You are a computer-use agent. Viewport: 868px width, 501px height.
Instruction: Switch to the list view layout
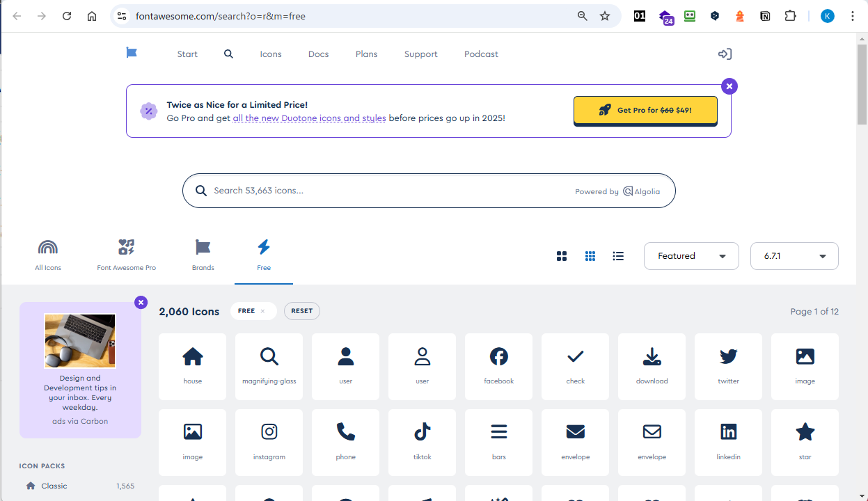click(x=618, y=256)
